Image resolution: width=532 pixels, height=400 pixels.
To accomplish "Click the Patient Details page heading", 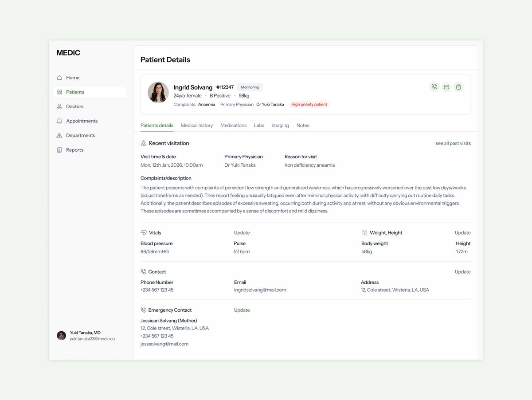I will pos(165,60).
